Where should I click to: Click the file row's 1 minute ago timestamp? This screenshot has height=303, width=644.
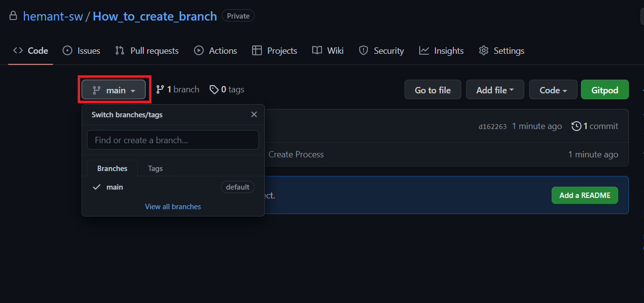[x=593, y=154]
